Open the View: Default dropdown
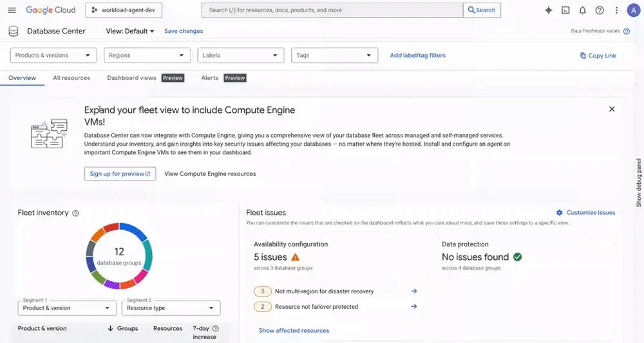Image resolution: width=644 pixels, height=343 pixels. [130, 31]
